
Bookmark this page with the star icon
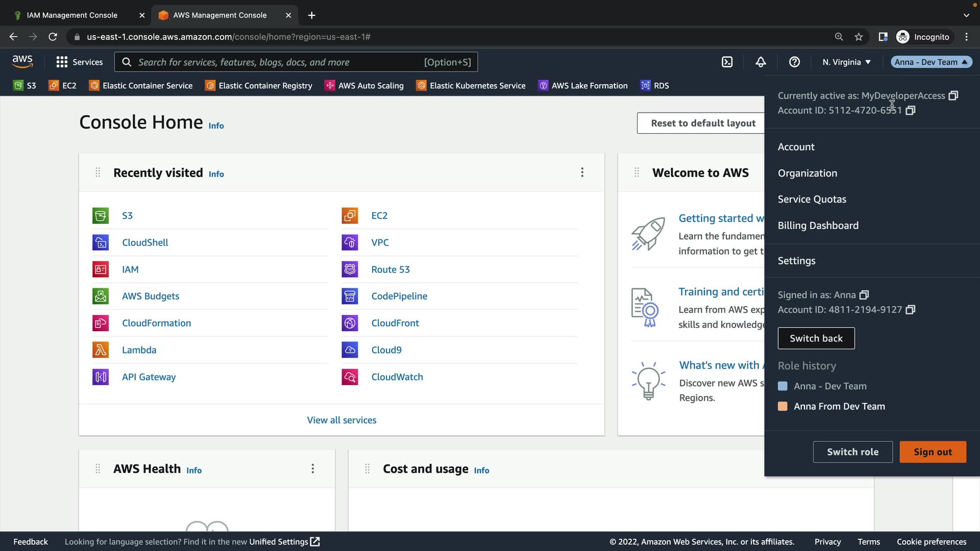pos(859,37)
